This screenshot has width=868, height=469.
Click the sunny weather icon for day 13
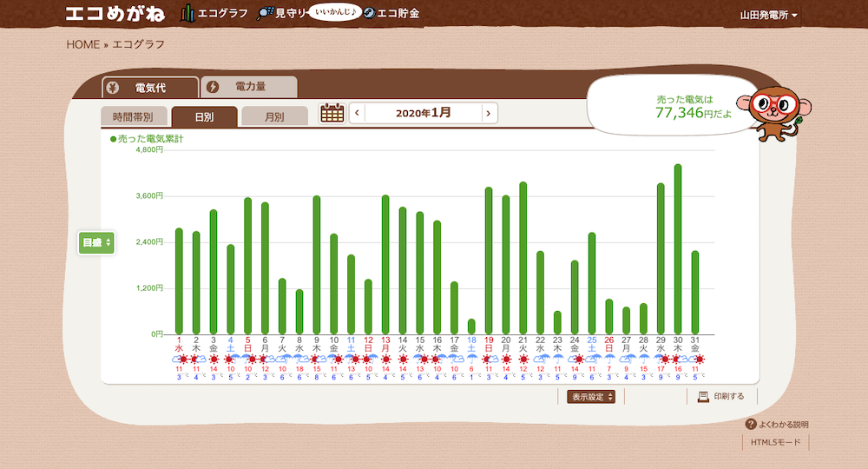pyautogui.click(x=386, y=360)
